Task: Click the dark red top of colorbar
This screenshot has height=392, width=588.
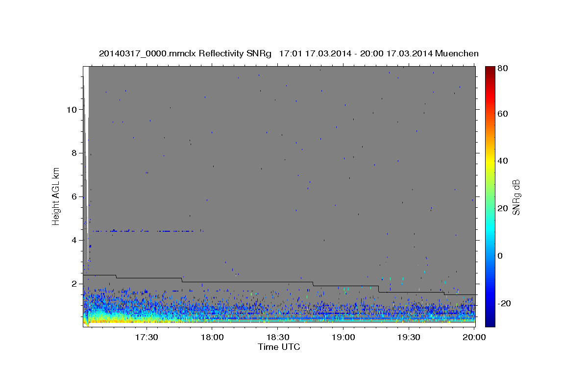Action: click(x=490, y=70)
